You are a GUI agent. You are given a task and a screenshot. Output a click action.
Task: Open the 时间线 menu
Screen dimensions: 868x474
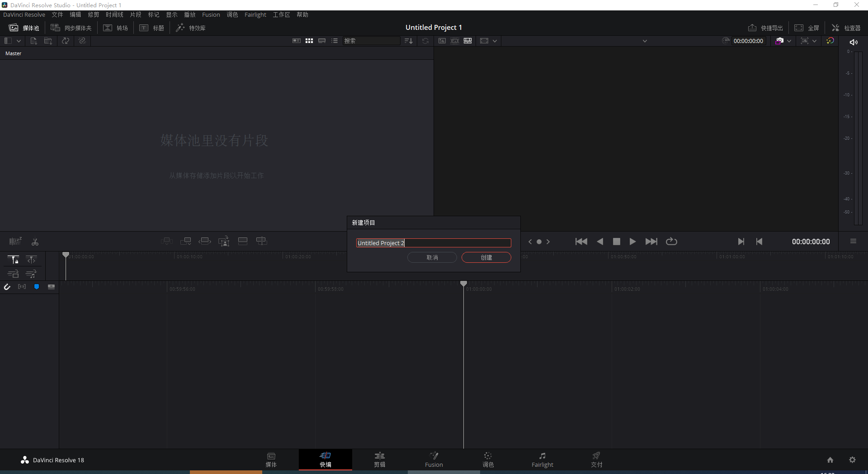point(114,14)
